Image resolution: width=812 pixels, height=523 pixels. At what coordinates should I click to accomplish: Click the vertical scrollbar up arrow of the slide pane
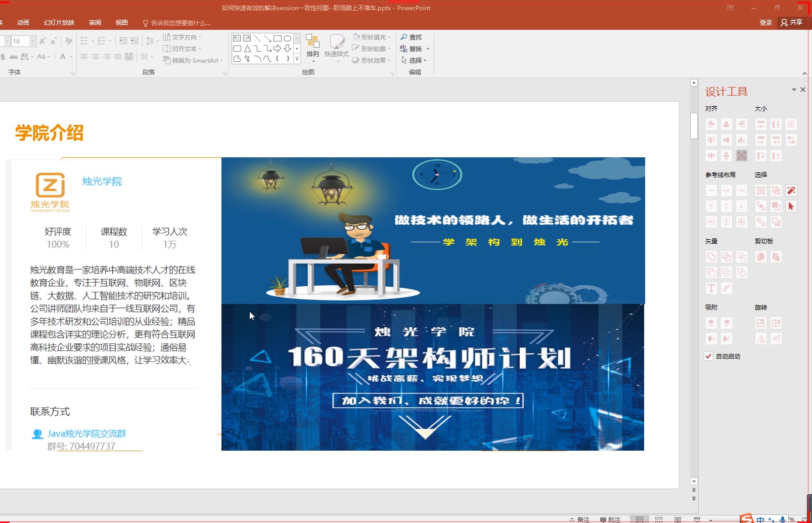[x=694, y=82]
